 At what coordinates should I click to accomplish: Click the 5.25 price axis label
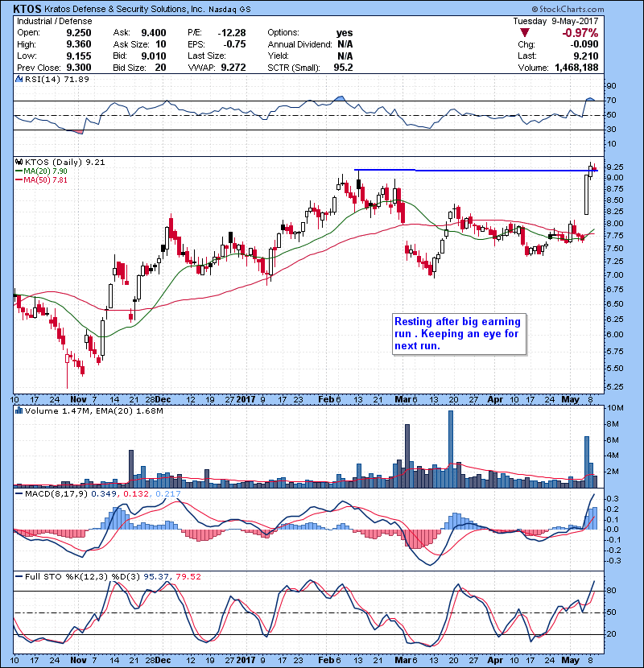(x=614, y=387)
